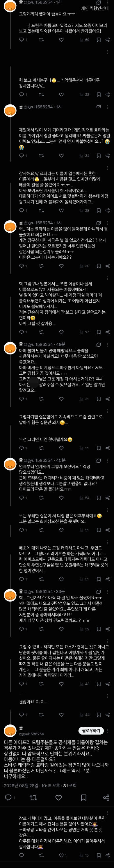Share the reply showing 30 views
Image resolution: width=114 pixels, height=868 pixels.
pyautogui.click(x=107, y=266)
